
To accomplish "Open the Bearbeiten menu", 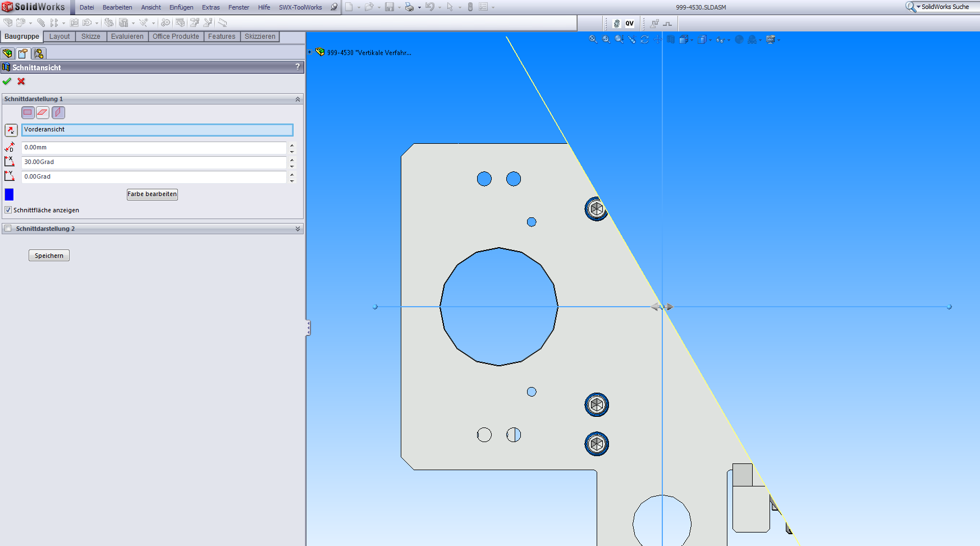I will 117,7.
